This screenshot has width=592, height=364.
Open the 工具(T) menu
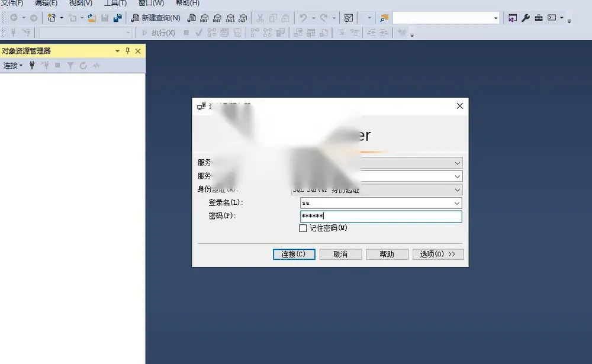[x=115, y=3]
